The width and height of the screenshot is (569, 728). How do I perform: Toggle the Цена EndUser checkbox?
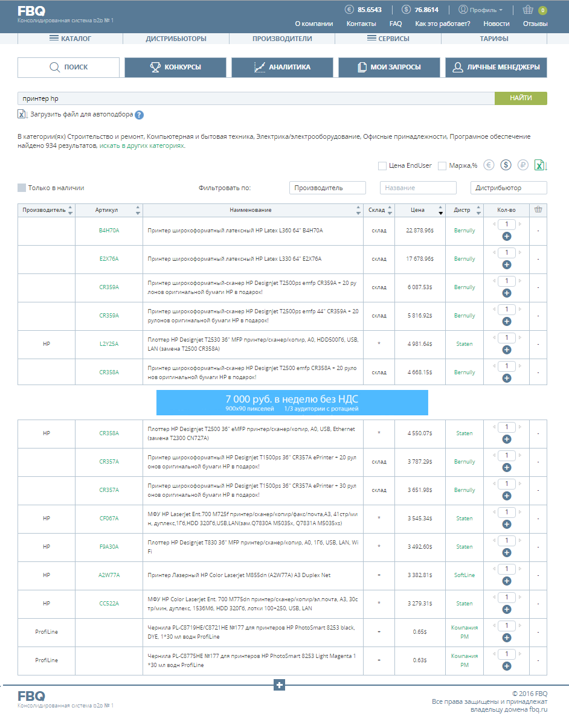click(382, 165)
